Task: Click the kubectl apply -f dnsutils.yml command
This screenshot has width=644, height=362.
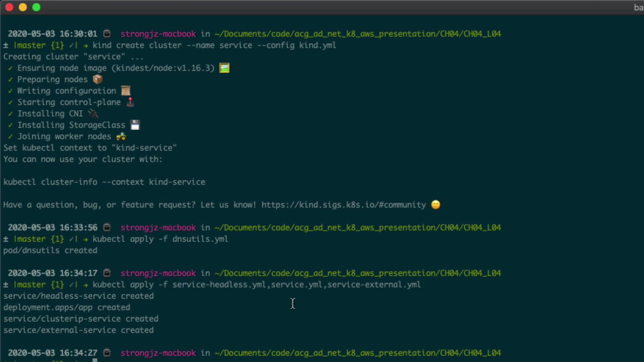Action: pyautogui.click(x=160, y=239)
